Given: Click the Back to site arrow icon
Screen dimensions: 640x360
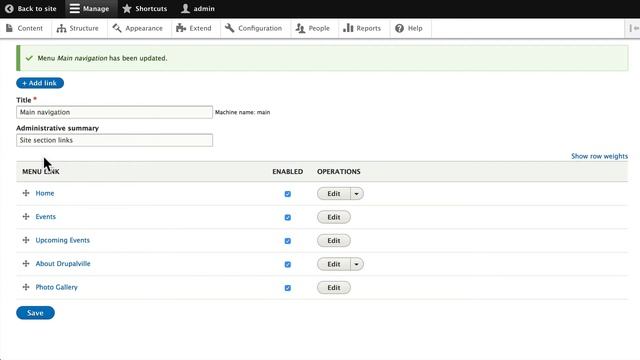Looking at the screenshot, I should coord(9,9).
